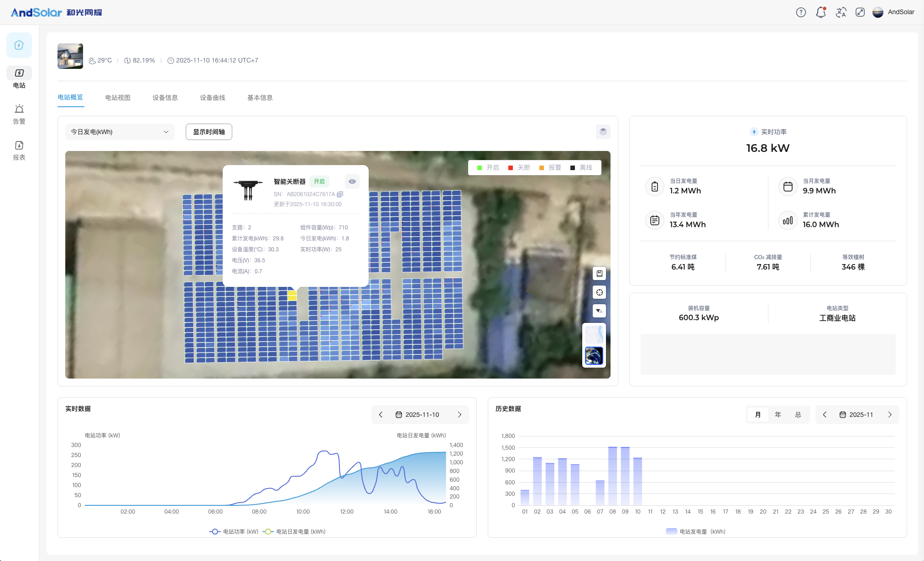This screenshot has width=924, height=561.
Task: Select the 总 history range option
Action: (798, 415)
